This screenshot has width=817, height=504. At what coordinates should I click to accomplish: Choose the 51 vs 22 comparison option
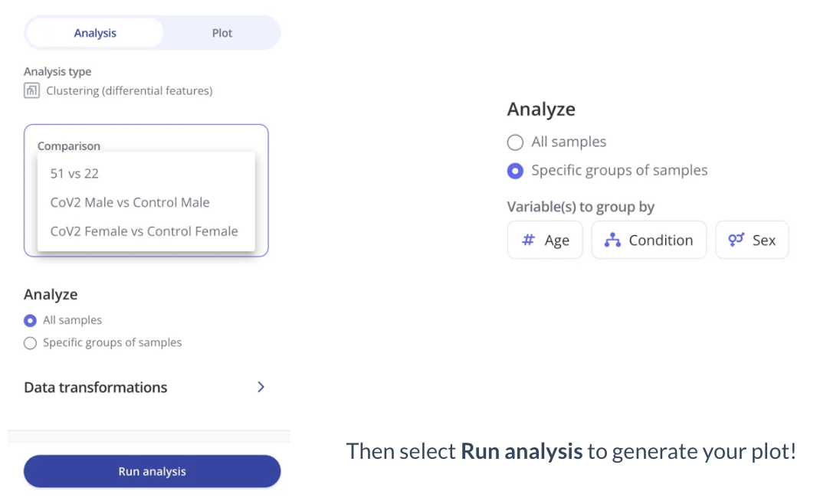pyautogui.click(x=75, y=174)
